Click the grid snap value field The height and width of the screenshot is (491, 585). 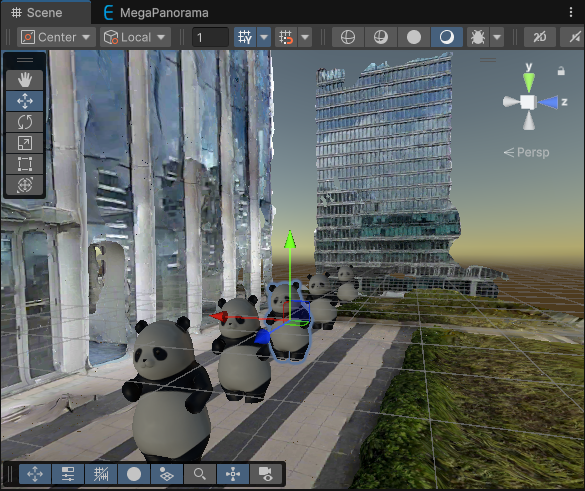210,37
